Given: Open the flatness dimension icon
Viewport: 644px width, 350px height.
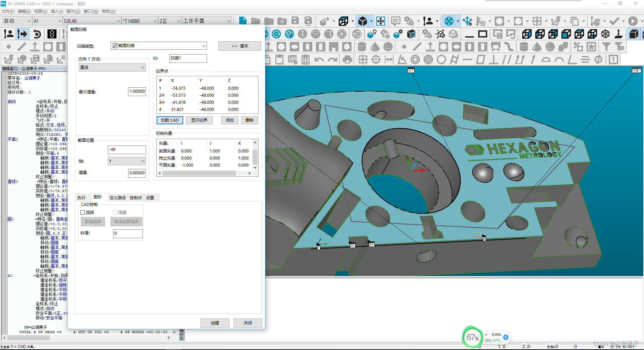Looking at the screenshot, I should 481,60.
